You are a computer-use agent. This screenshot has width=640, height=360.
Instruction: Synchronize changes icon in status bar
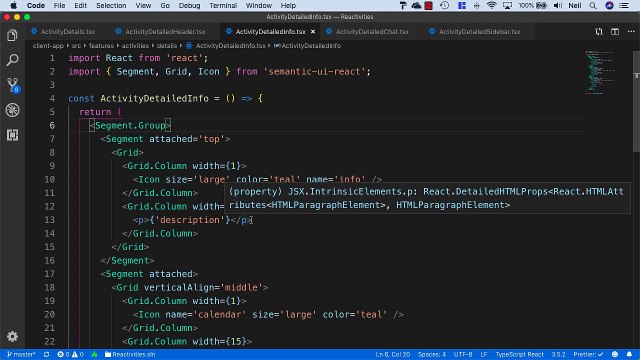(x=47, y=354)
